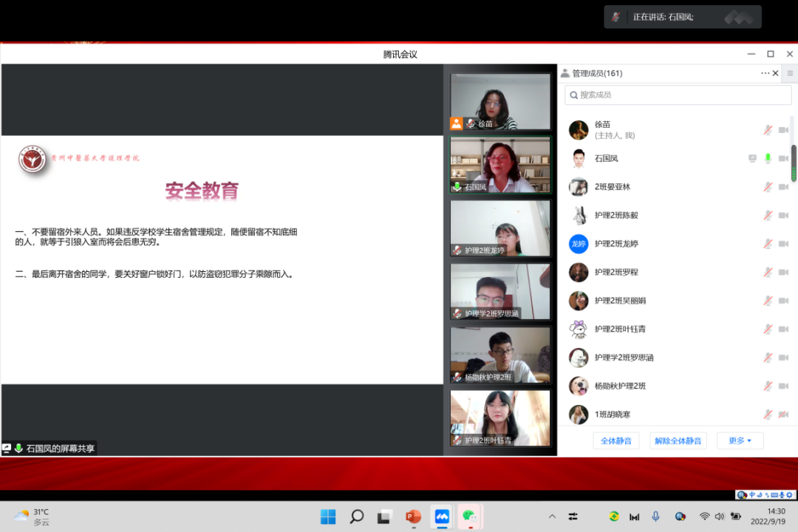Image resolution: width=798 pixels, height=532 pixels.
Task: Click the 解除全体静音 button
Action: tap(678, 441)
